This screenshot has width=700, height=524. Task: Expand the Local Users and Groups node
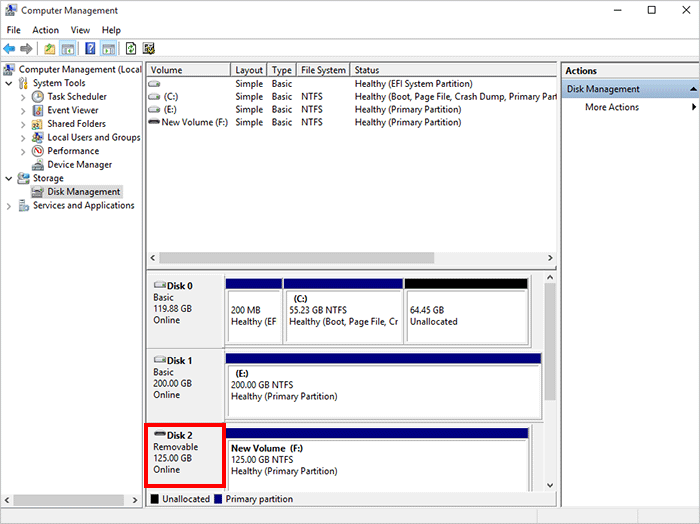coord(23,138)
